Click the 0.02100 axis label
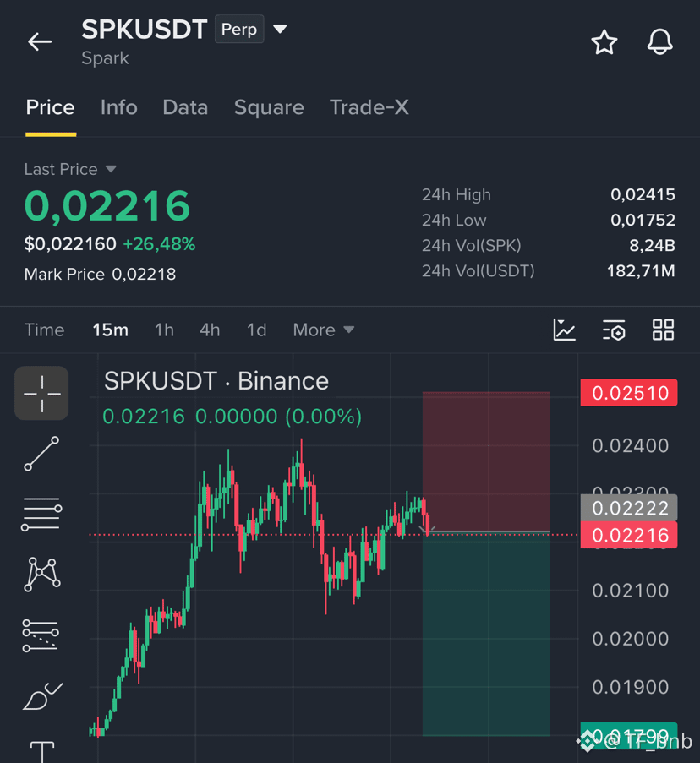Viewport: 700px width, 763px height. click(x=630, y=591)
